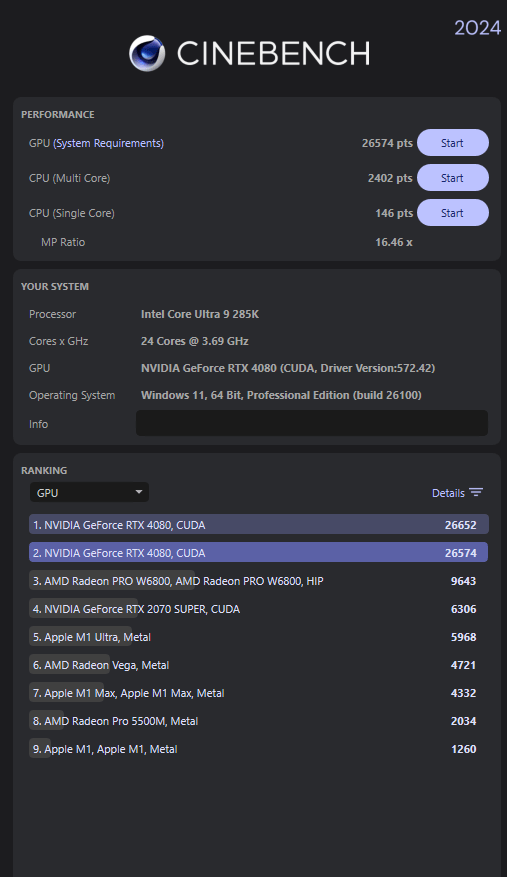Click the ranking dropdown arrow
Viewport: 507px width, 877px height.
[x=139, y=492]
